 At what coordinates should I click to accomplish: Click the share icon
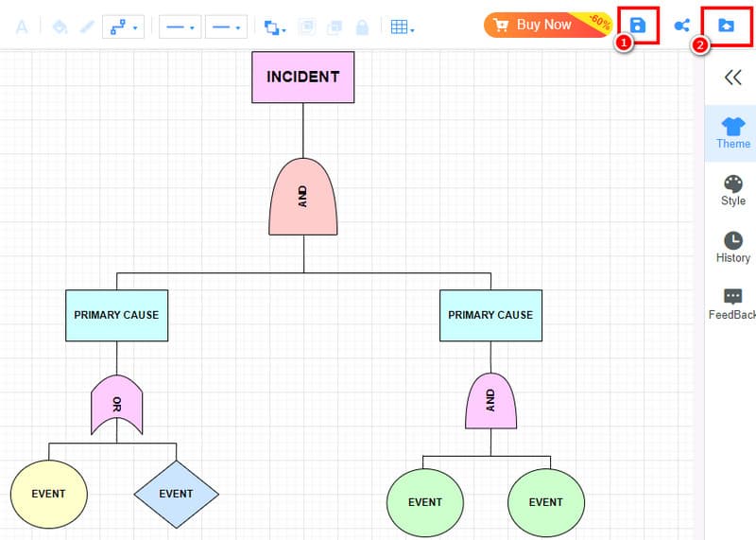[681, 26]
